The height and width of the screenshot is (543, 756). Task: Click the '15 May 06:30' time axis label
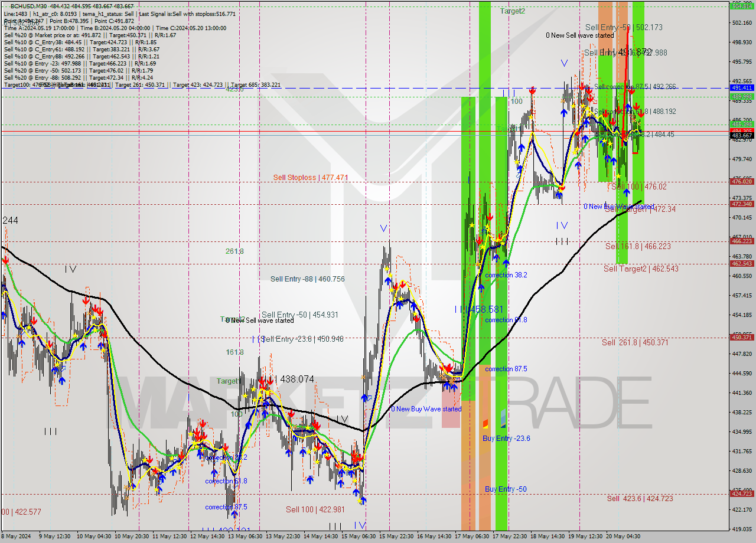pos(359,537)
